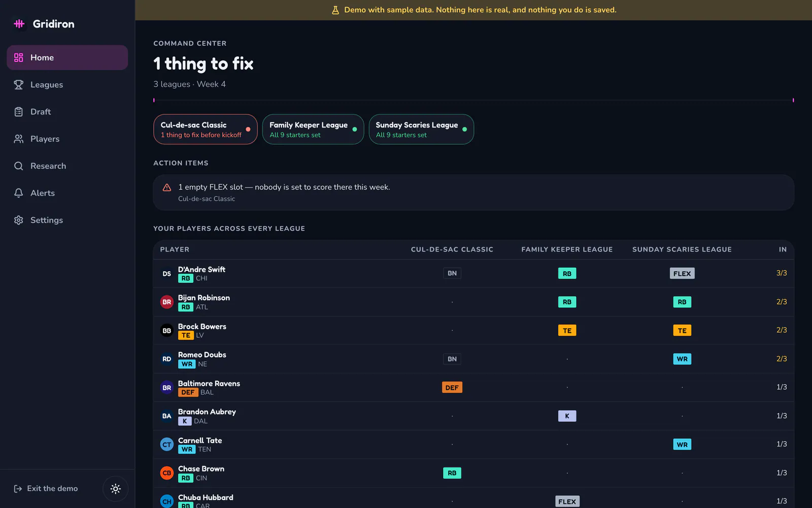Screen dimensions: 812x508
Task: Click the Gridiron brand name
Action: [x=53, y=24]
